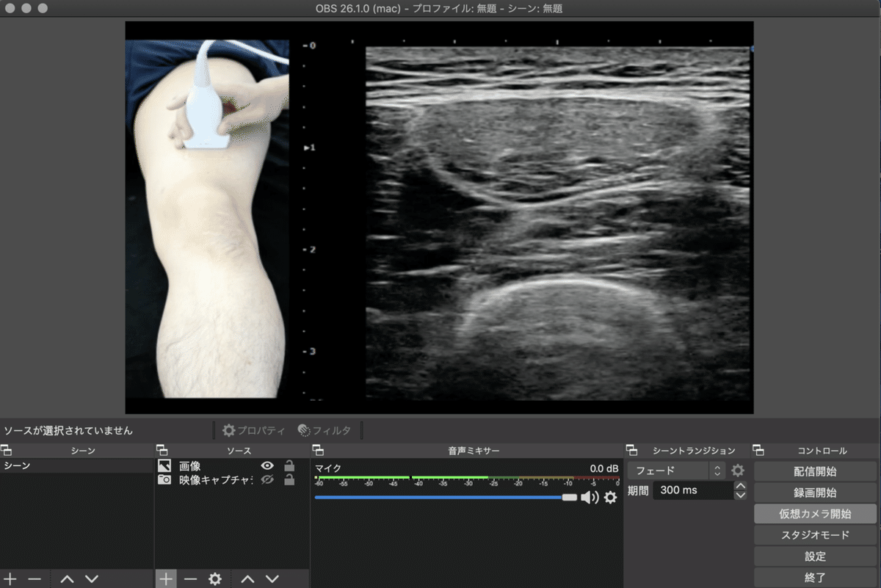Click the 期間 label
Screen dimensions: 881x588
[x=638, y=490]
